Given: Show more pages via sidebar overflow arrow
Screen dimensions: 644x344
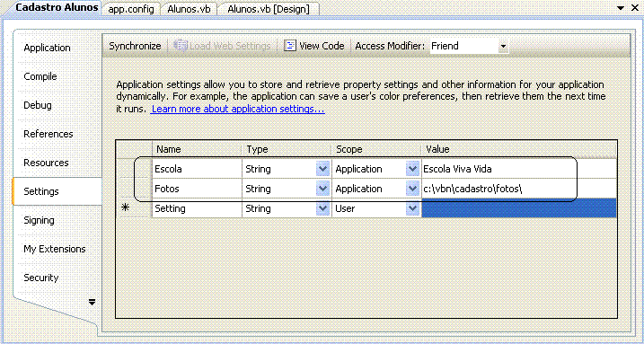Looking at the screenshot, I should point(92,303).
